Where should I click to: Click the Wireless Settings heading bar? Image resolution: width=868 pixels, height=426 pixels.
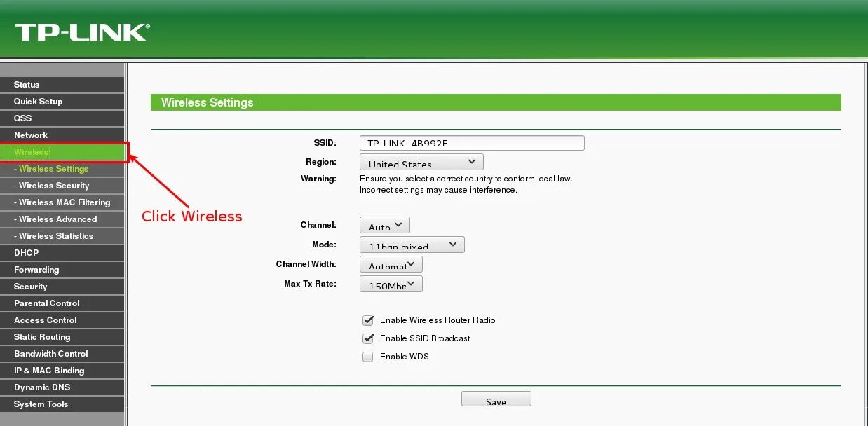[496, 102]
